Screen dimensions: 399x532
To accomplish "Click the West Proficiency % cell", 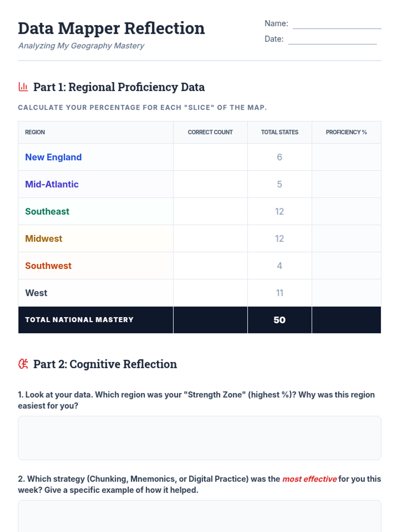I will pyautogui.click(x=346, y=293).
